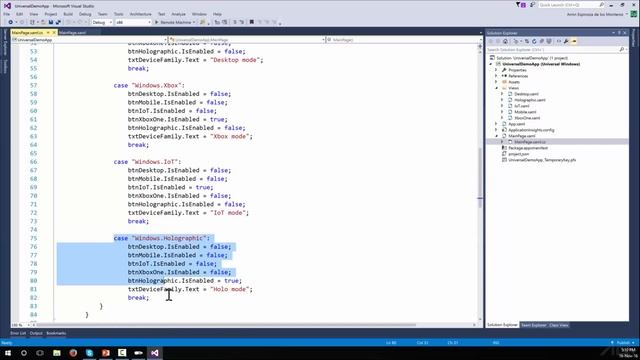Close the MainPage.xaml.cs tab

click(x=54, y=32)
